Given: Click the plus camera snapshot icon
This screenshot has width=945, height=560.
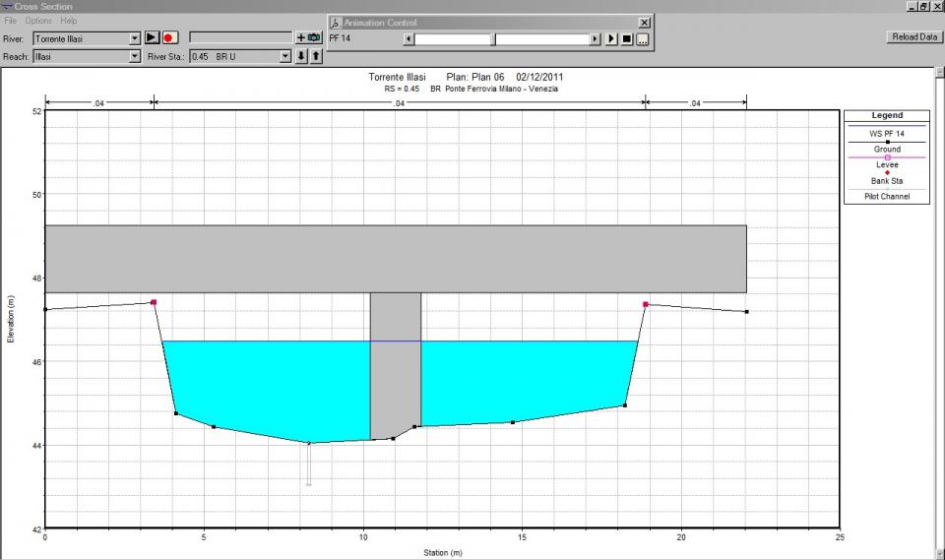Looking at the screenshot, I should pyautogui.click(x=308, y=37).
